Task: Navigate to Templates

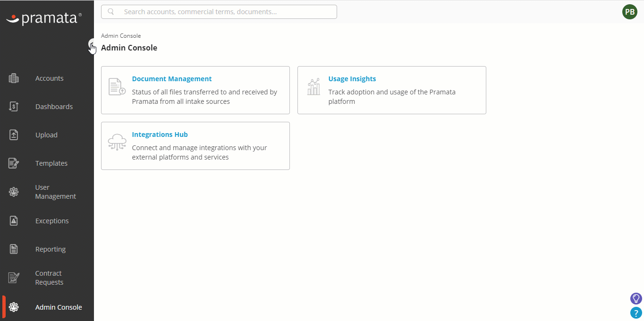Action: [51, 163]
